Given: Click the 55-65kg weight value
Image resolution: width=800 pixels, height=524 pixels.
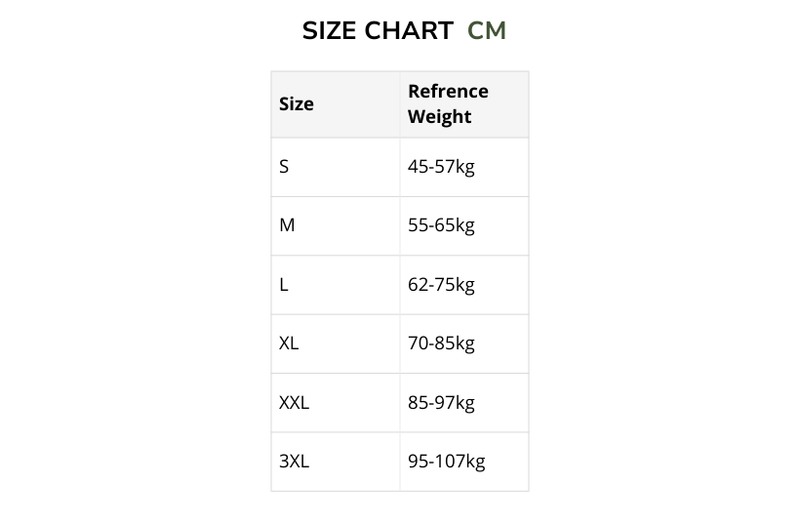Looking at the screenshot, I should click(x=441, y=226).
